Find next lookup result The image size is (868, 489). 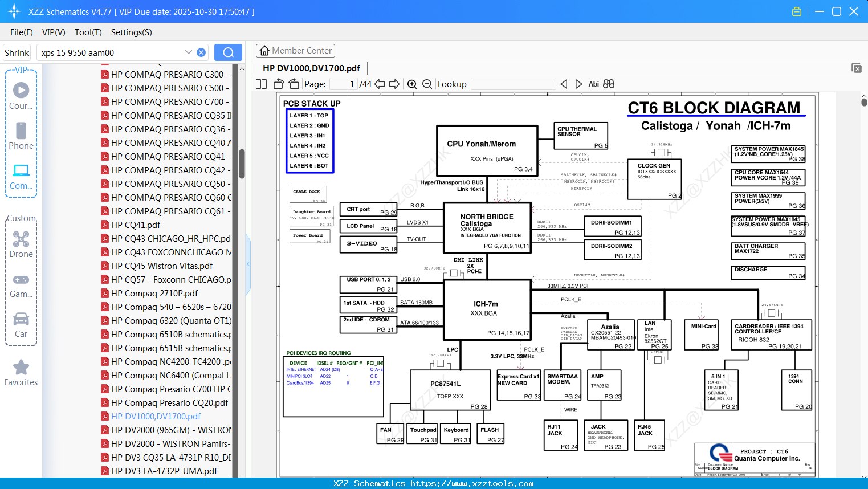578,84
